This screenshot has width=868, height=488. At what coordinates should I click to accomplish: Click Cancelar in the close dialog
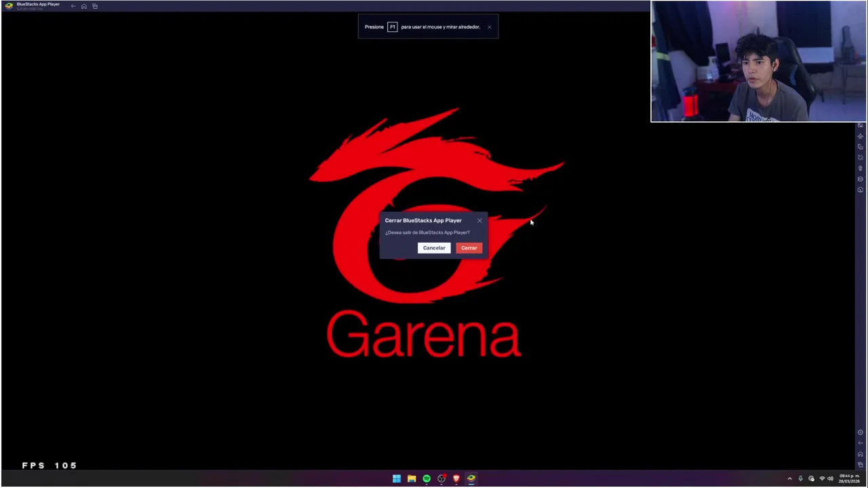(434, 248)
